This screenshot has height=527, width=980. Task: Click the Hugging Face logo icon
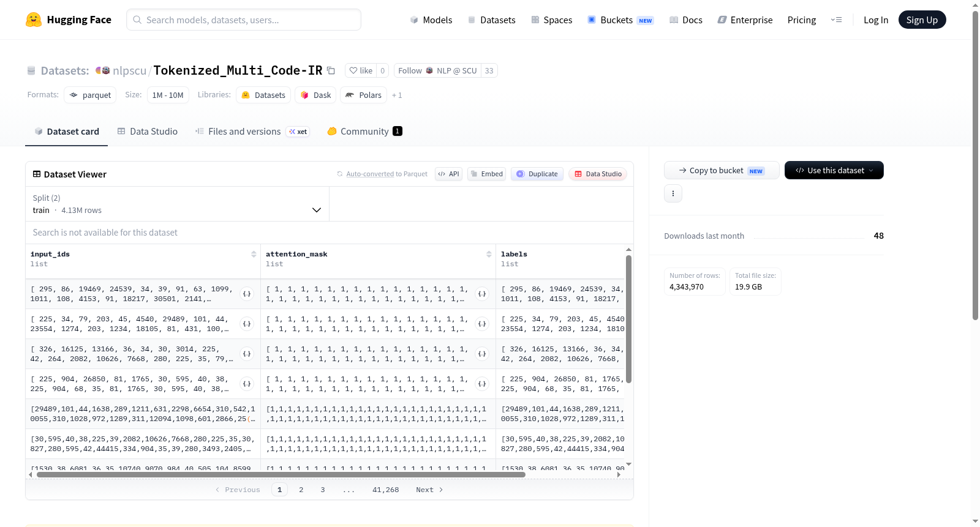(x=34, y=20)
